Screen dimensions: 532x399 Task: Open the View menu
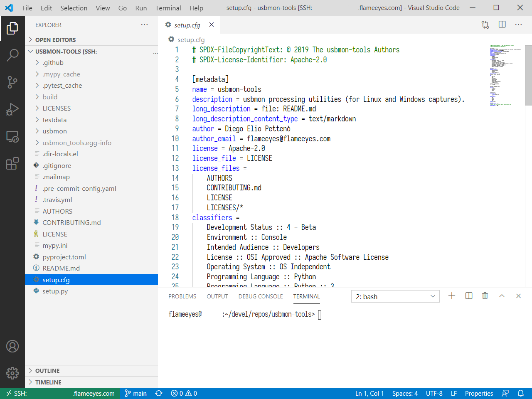pyautogui.click(x=103, y=8)
